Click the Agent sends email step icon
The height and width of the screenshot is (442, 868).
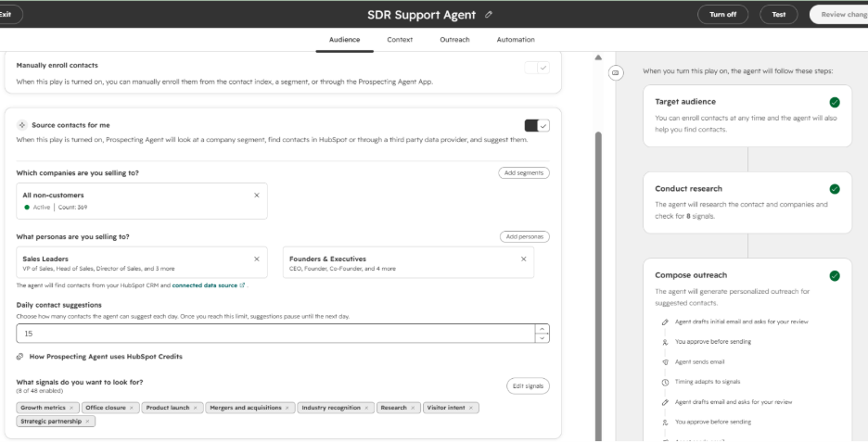tap(665, 362)
